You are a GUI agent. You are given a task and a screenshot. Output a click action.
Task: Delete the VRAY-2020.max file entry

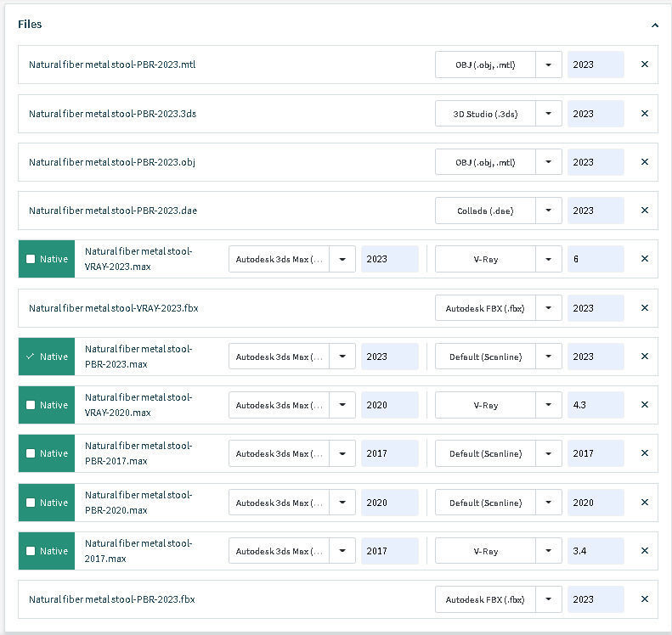pos(645,405)
